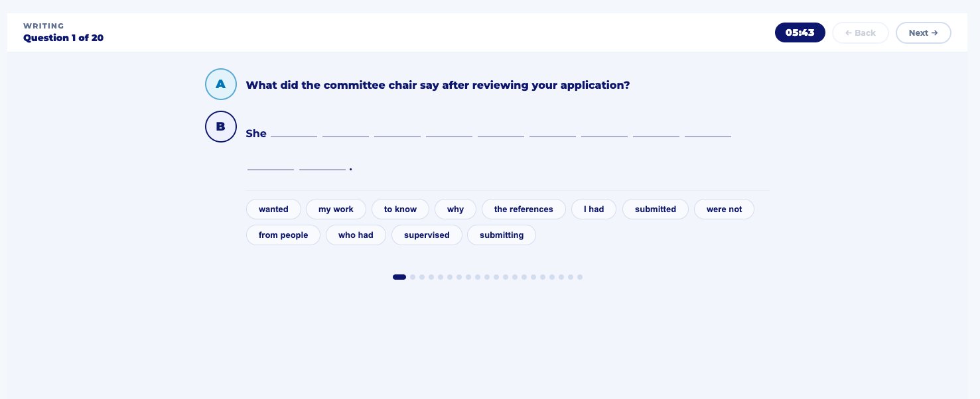Click the 05:43 countdown timer

(800, 32)
